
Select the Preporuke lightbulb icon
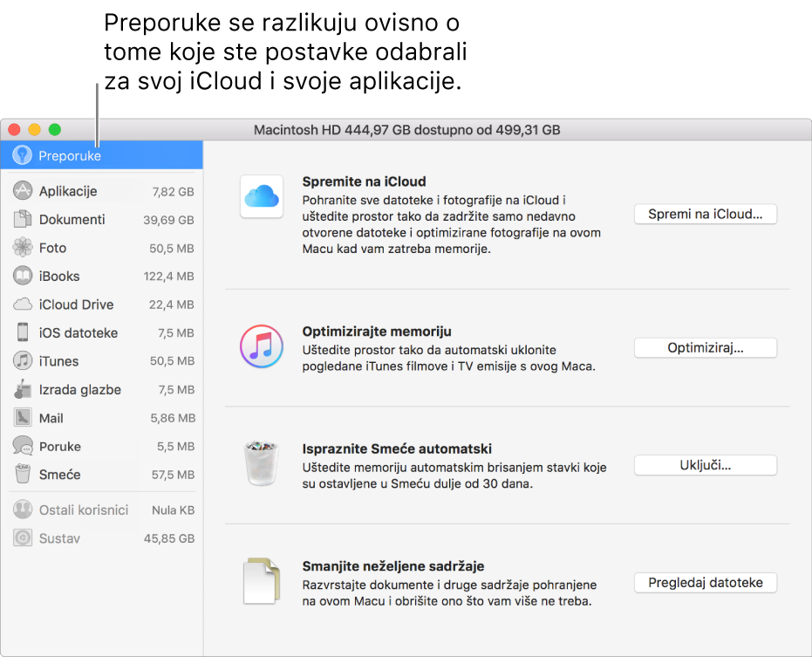tap(23, 155)
